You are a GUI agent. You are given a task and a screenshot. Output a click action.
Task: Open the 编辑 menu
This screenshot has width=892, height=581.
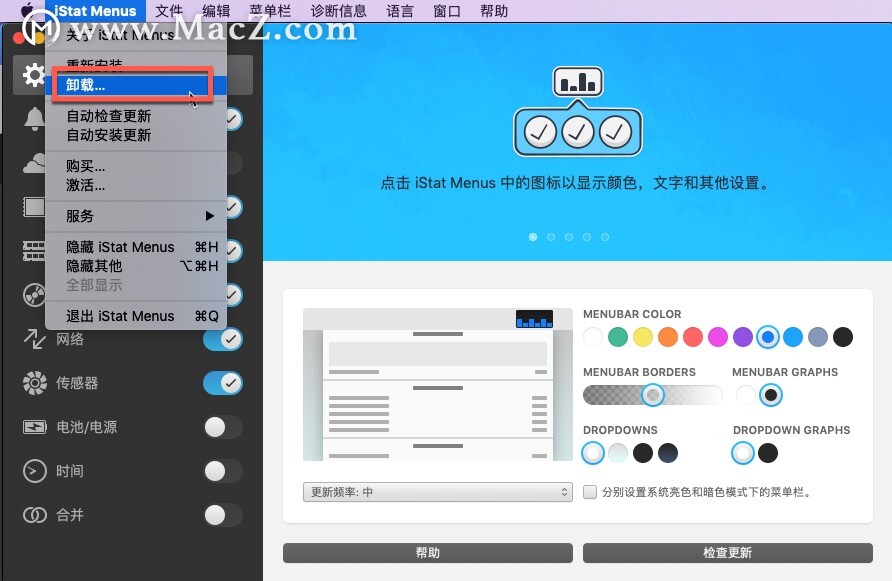216,11
